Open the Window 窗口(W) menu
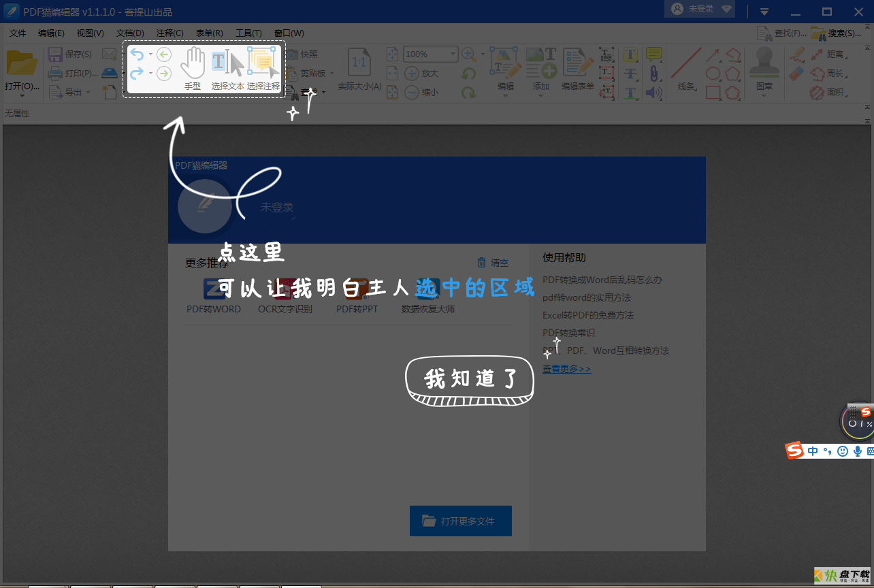Viewport: 874px width, 588px height. pyautogui.click(x=289, y=33)
